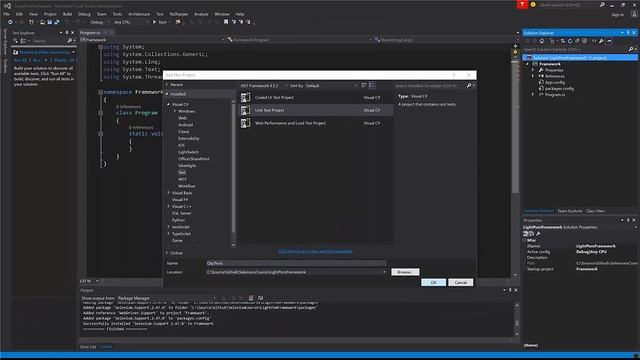Click the Property Pages wrench icon in Properties panel

[538, 233]
